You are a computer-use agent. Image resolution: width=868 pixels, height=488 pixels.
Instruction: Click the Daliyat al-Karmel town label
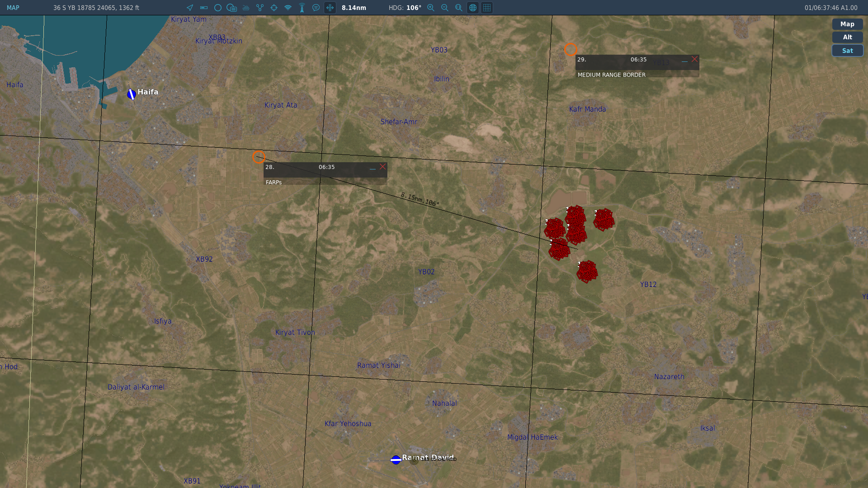(x=136, y=387)
